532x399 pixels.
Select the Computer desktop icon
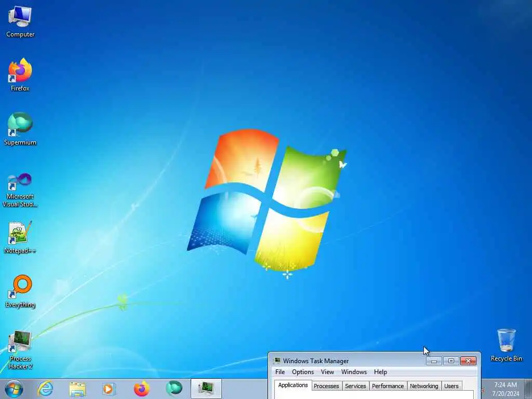point(20,21)
